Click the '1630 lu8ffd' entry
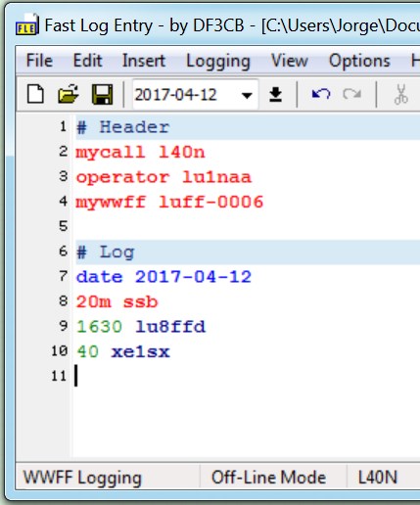 tap(141, 327)
